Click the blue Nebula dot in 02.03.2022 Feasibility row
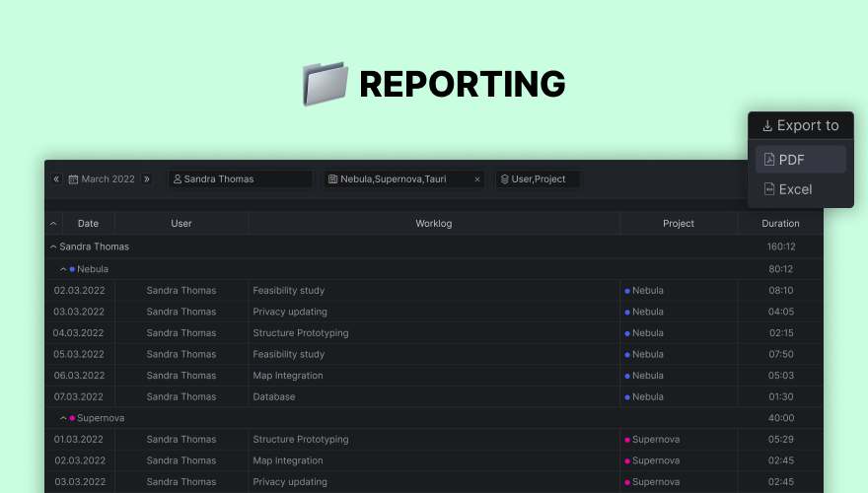This screenshot has width=868, height=493. (627, 291)
